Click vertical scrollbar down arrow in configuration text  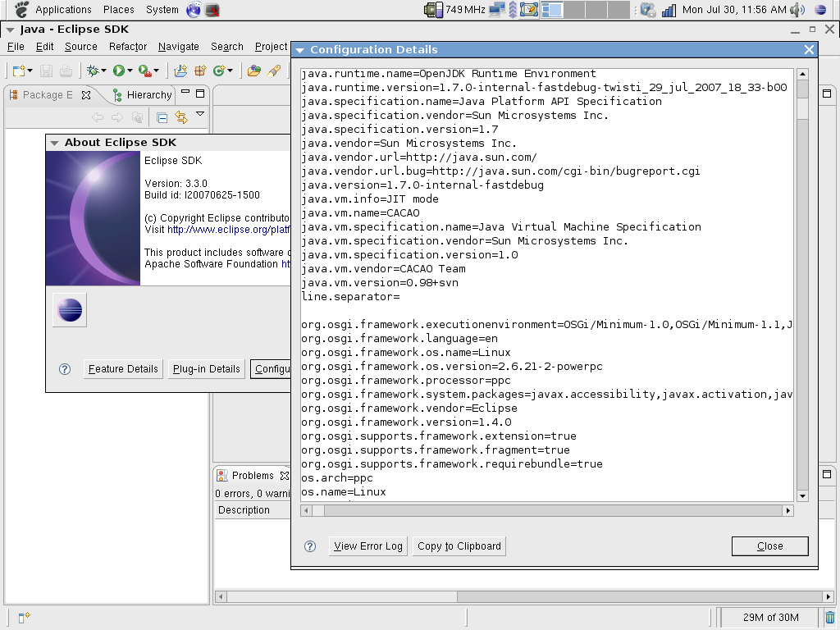(802, 496)
